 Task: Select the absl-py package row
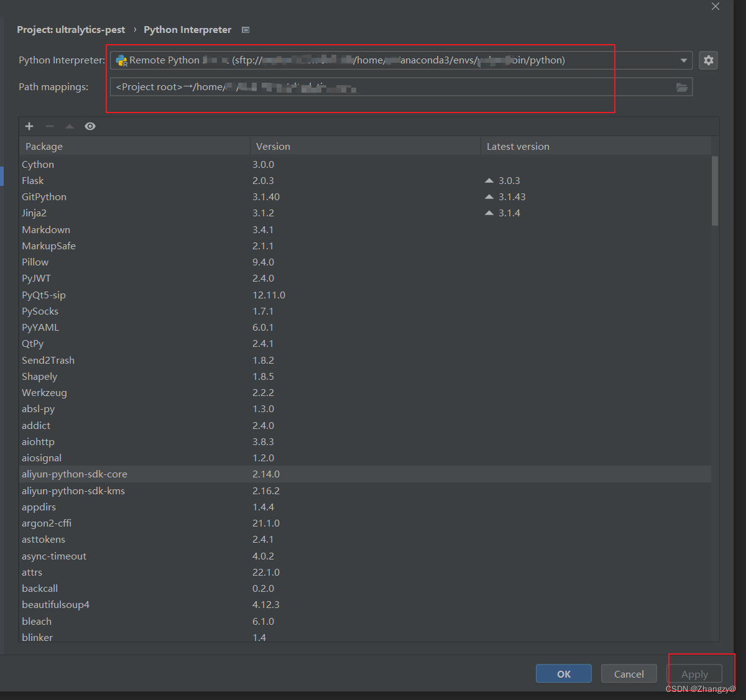pos(365,409)
